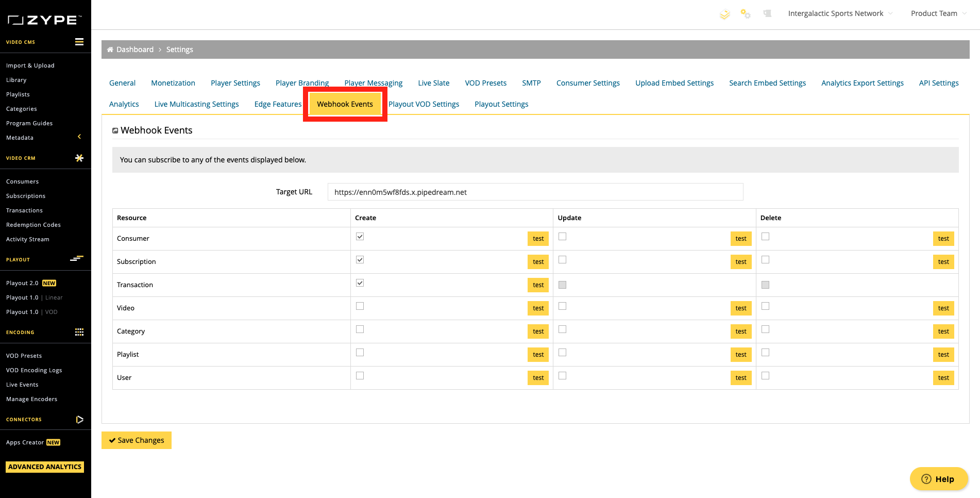Open Library in sidebar

(x=16, y=80)
